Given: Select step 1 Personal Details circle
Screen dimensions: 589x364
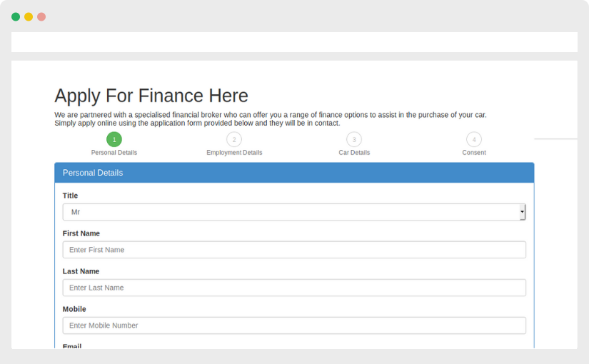Looking at the screenshot, I should click(x=114, y=139).
